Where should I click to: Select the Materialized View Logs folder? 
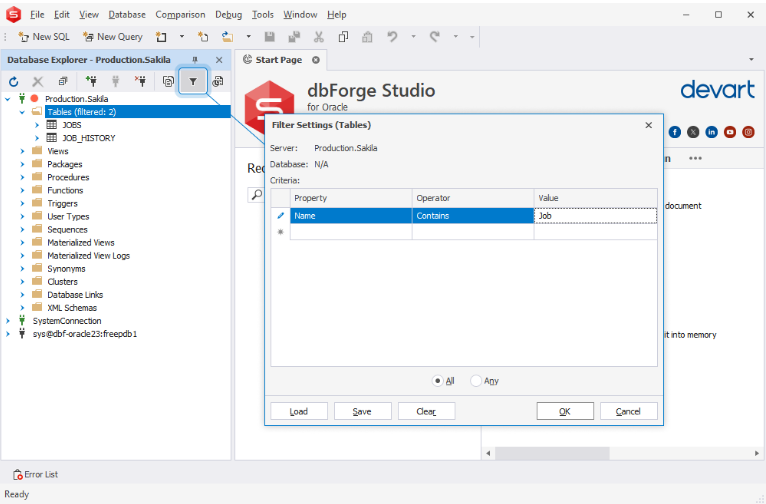click(88, 255)
